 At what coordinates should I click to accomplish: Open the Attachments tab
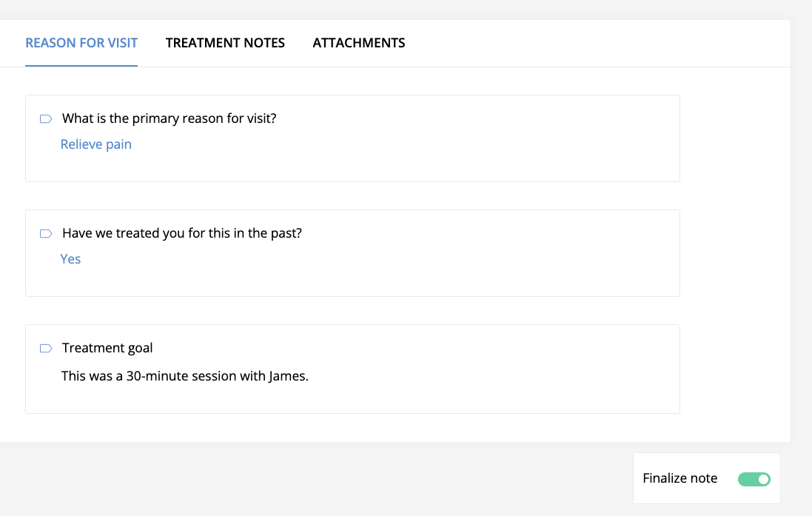point(359,43)
